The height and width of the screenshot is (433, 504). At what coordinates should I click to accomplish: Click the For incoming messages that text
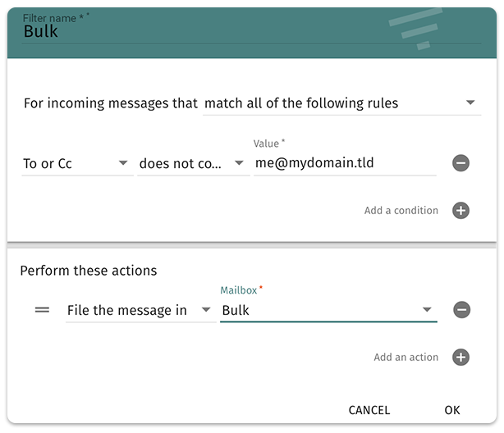pyautogui.click(x=110, y=103)
